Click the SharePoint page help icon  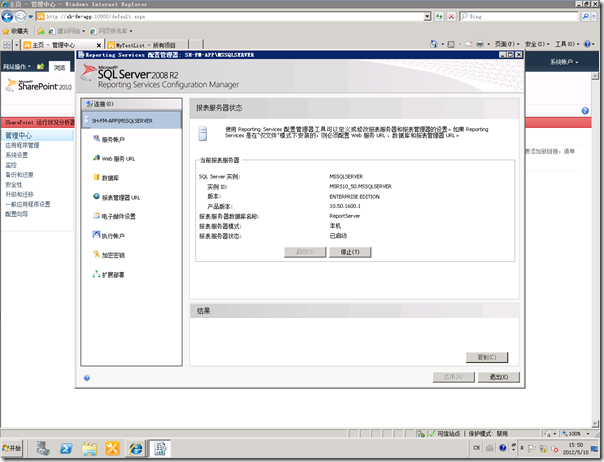tap(585, 111)
